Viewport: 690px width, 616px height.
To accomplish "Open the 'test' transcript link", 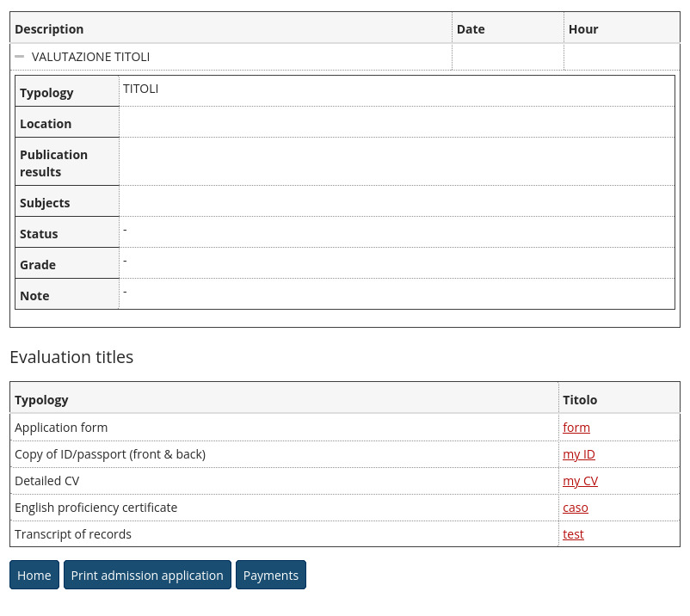I will 573,534.
